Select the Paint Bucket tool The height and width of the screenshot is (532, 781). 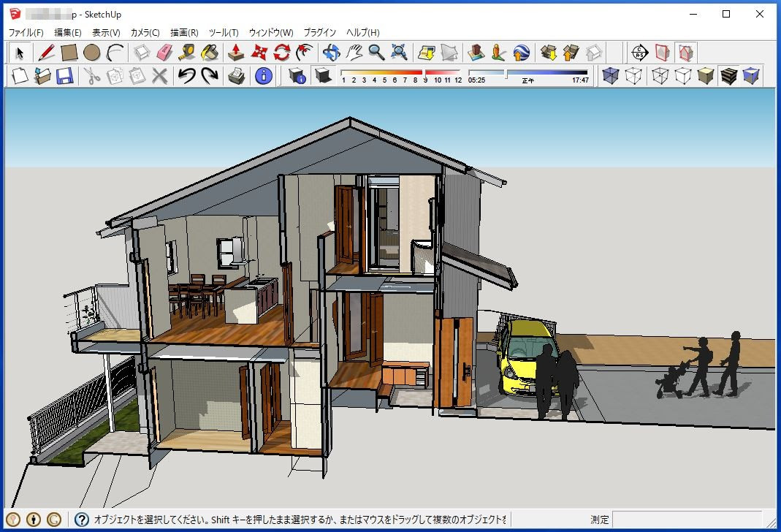(x=210, y=53)
